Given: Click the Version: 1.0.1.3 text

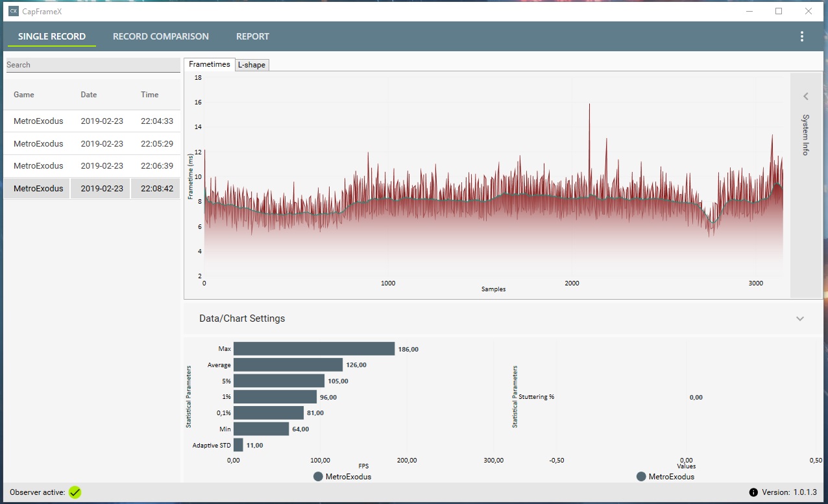Looking at the screenshot, I should pos(788,492).
